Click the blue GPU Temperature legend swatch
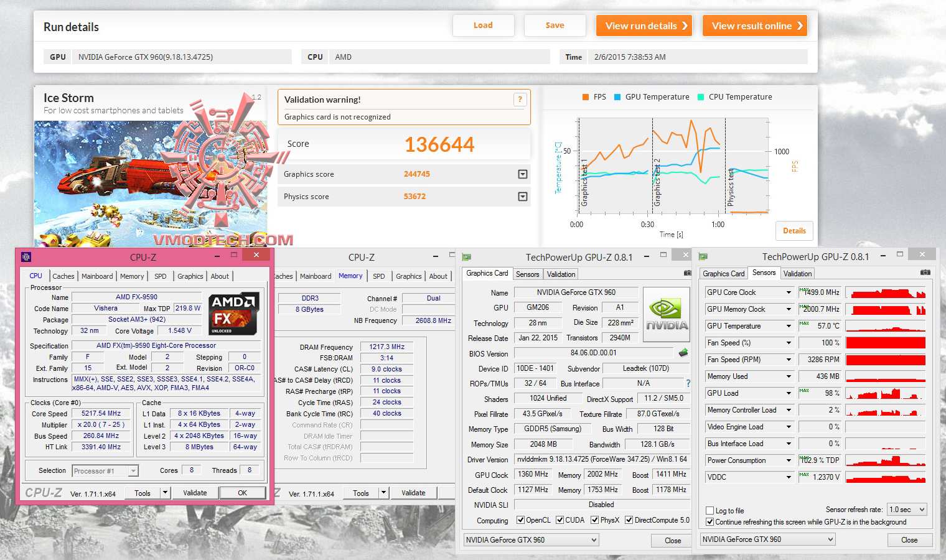The width and height of the screenshot is (946, 560). pyautogui.click(x=617, y=97)
